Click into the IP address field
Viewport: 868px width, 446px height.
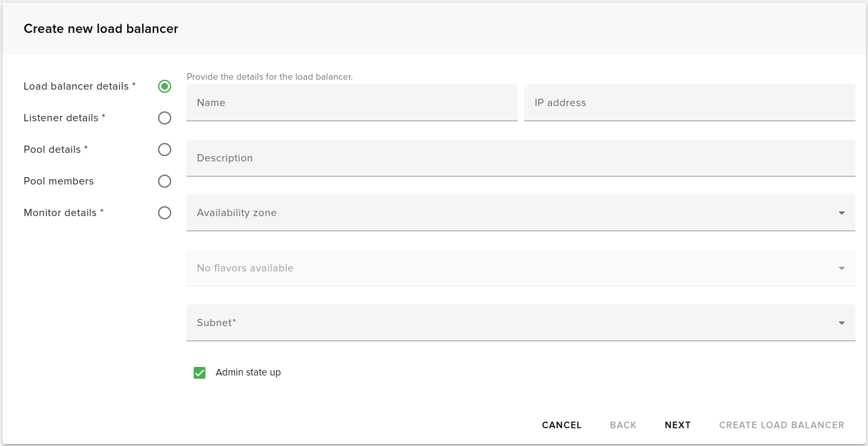[690, 103]
